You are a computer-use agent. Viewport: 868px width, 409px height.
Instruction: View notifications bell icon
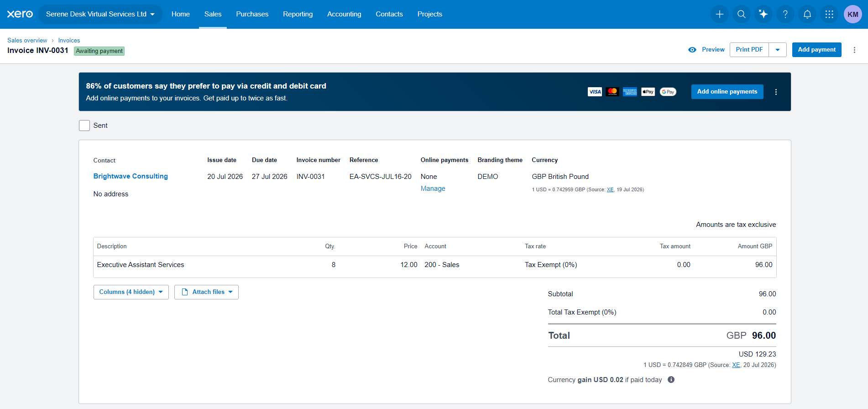(x=807, y=14)
